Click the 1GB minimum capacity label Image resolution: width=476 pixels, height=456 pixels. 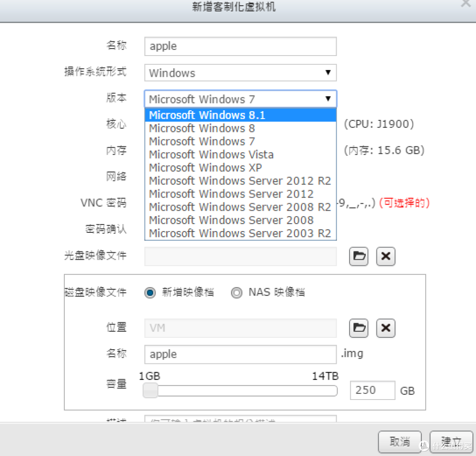pos(149,376)
